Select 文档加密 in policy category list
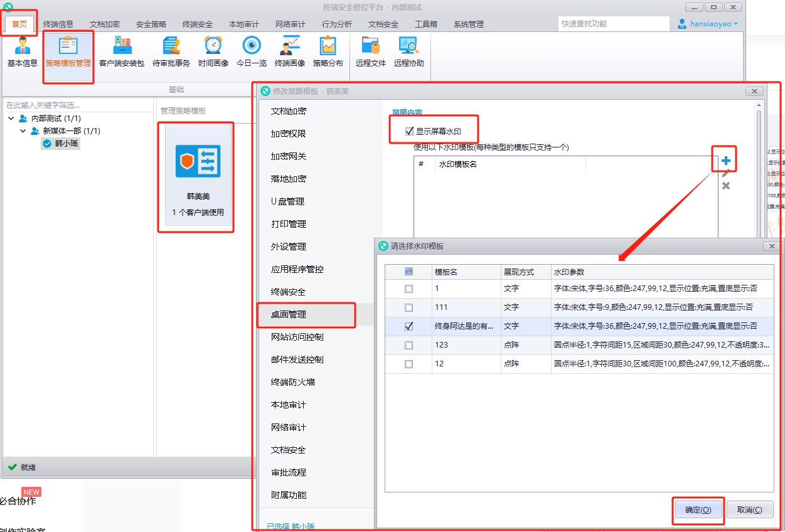Viewport: 785px width, 532px height. coord(289,111)
